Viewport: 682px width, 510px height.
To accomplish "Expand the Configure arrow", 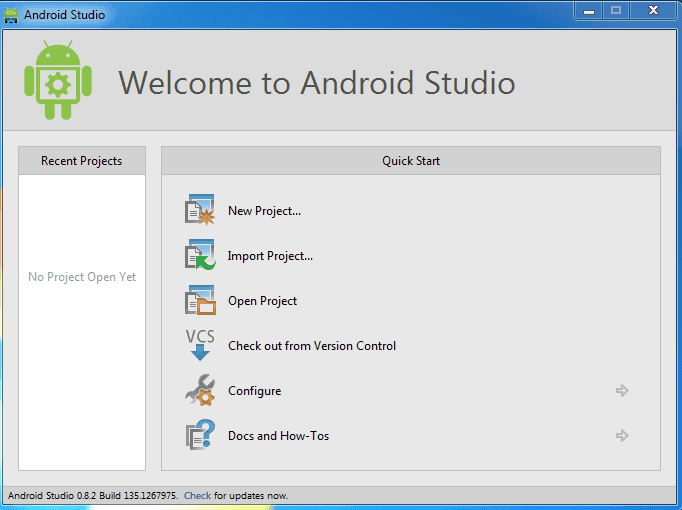I will pos(622,390).
